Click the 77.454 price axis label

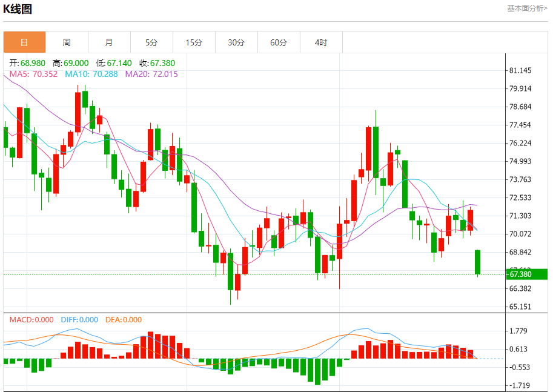520,125
